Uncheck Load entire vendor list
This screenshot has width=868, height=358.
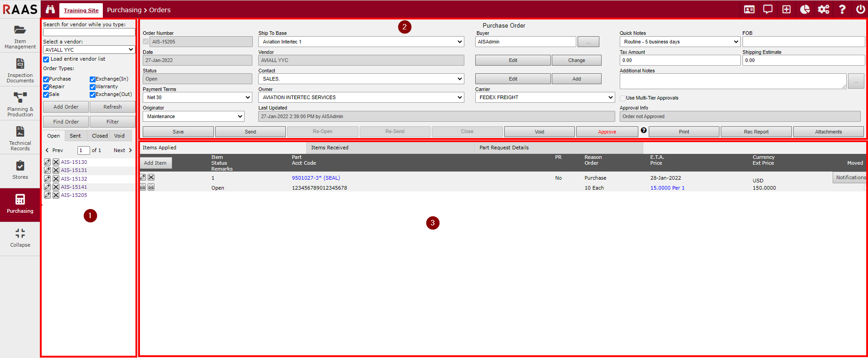point(46,59)
